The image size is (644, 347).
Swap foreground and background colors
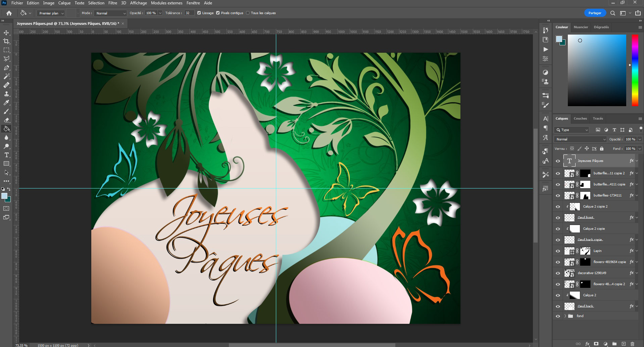coord(9,189)
